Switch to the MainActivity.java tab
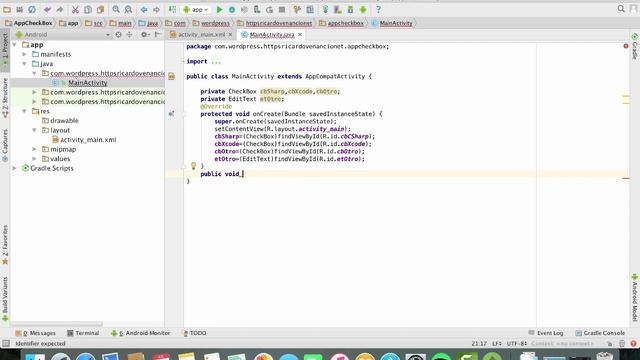Screen dimensions: 640x360 coord(272,35)
